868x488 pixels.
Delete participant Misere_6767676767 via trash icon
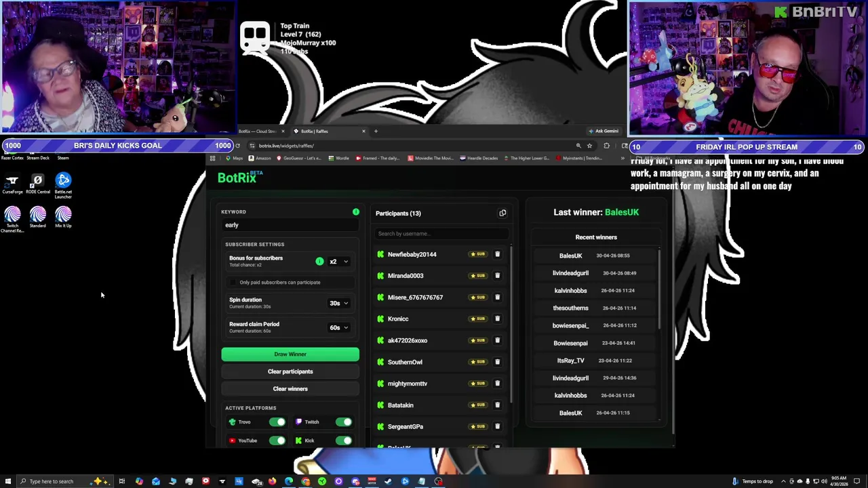click(x=497, y=298)
